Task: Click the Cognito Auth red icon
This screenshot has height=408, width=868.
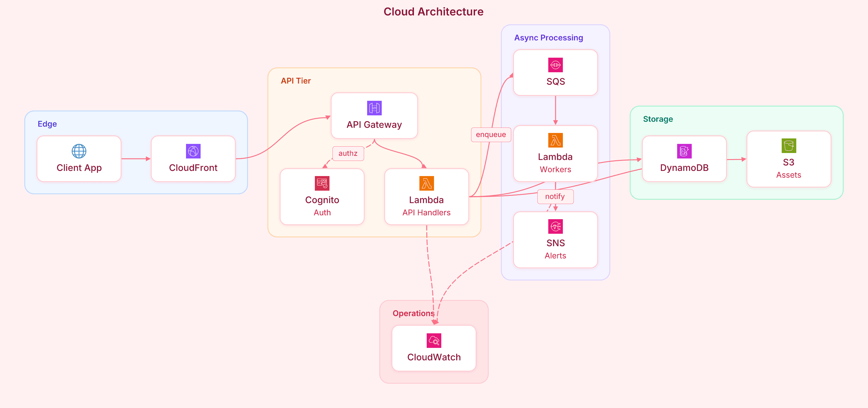Action: point(322,183)
